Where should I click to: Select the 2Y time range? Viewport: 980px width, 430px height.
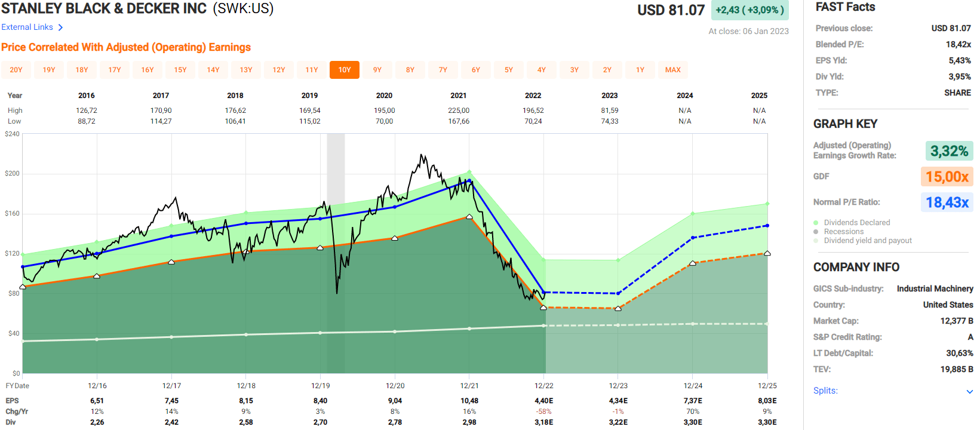607,70
